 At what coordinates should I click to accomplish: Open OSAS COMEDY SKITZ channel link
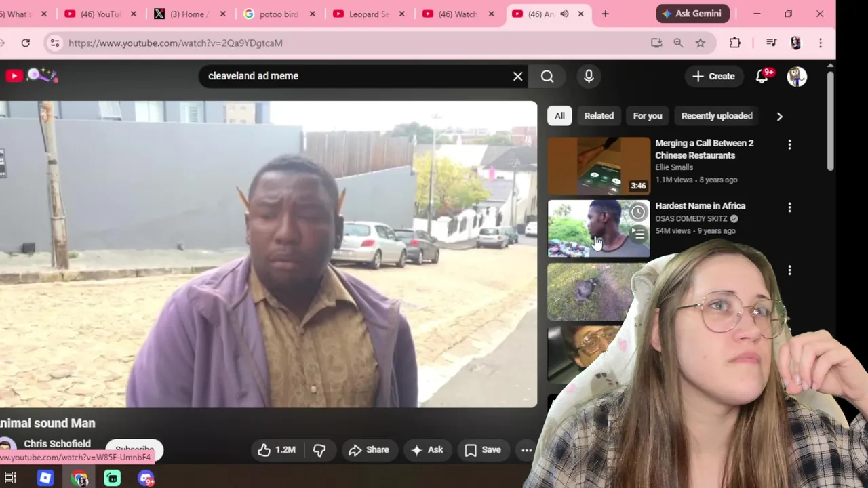point(691,219)
